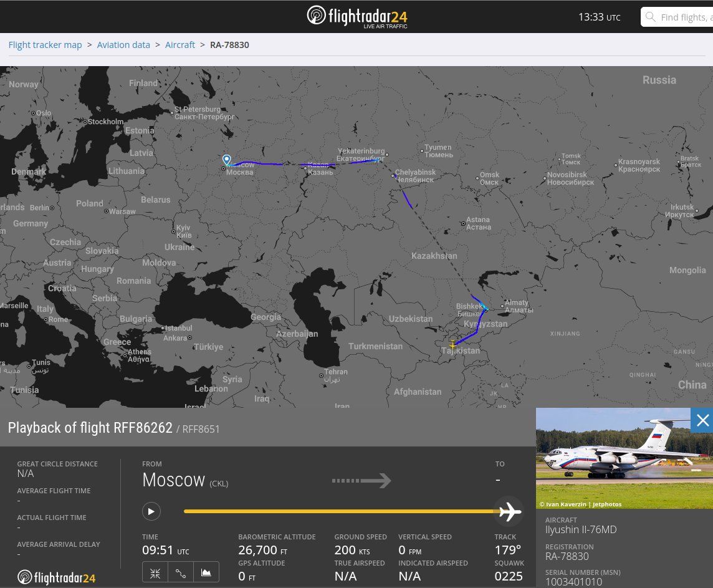Start playback with the play button
The image size is (713, 588).
pyautogui.click(x=151, y=511)
